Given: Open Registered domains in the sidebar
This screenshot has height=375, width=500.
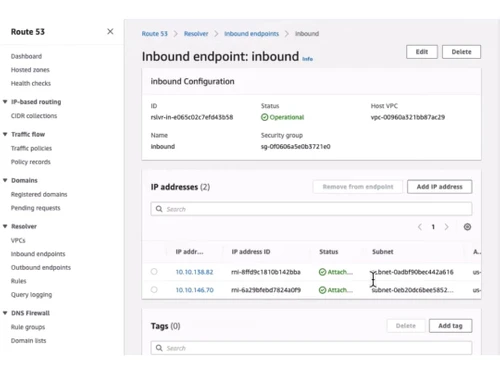Looking at the screenshot, I should [39, 194].
